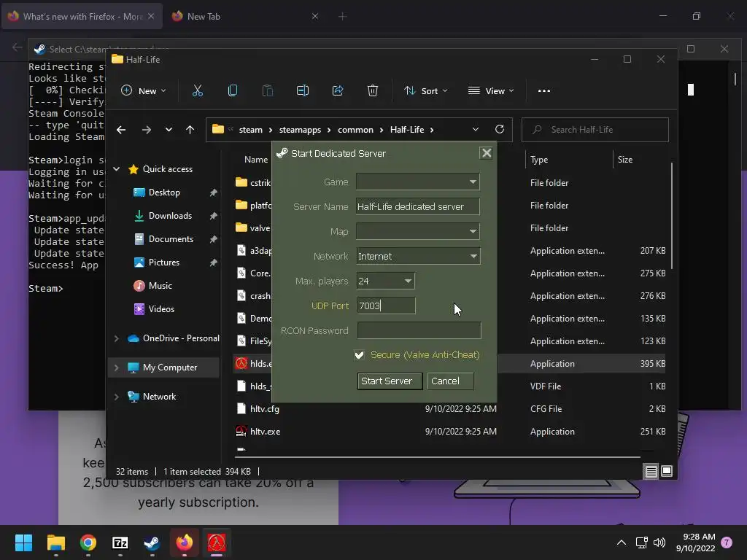Navigate to steam in the breadcrumb
The height and width of the screenshot is (560, 747).
point(251,130)
